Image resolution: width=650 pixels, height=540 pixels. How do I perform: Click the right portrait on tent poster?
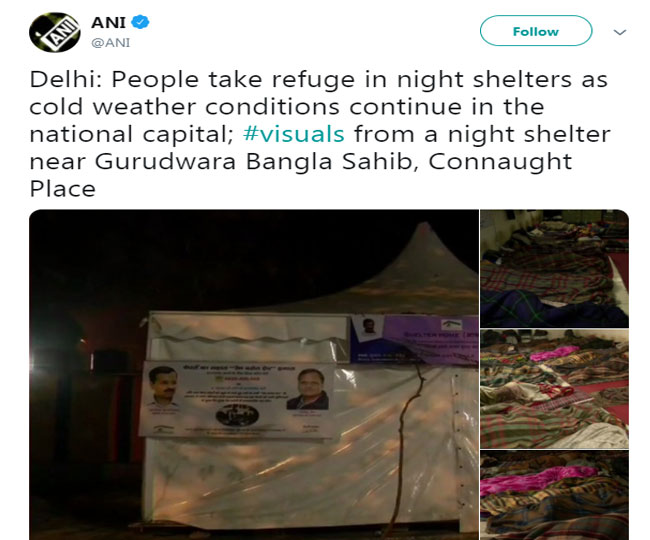tap(308, 389)
